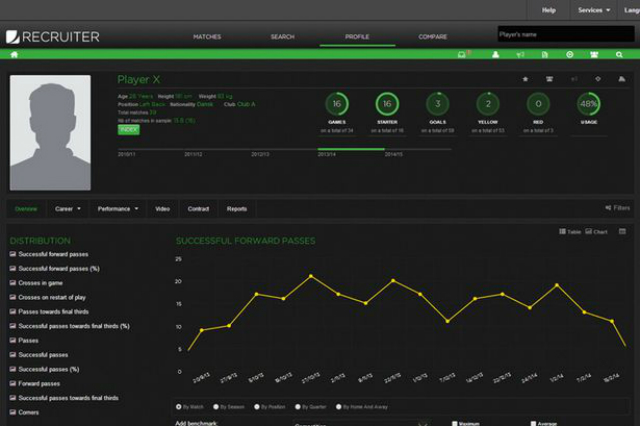The image size is (640, 426).
Task: Open the Reports tab
Action: pos(237,209)
